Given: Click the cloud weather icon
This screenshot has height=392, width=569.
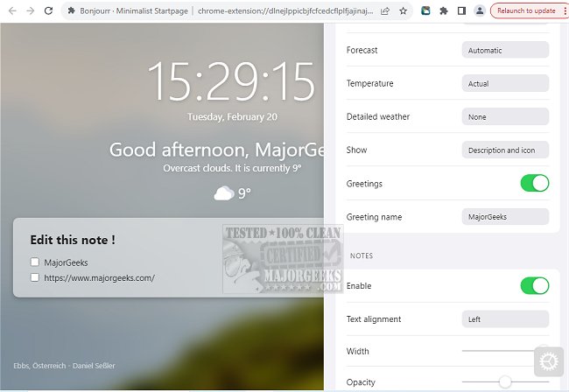Looking at the screenshot, I should [x=224, y=193].
